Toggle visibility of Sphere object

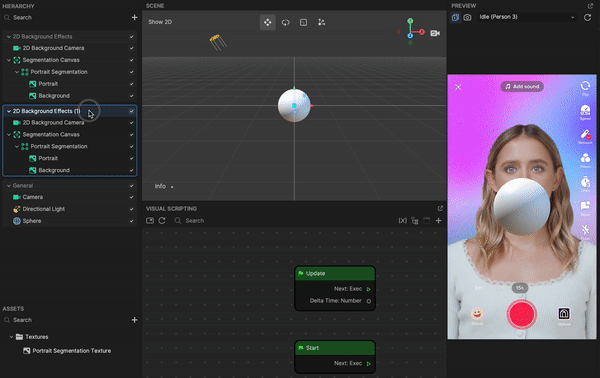tap(131, 221)
